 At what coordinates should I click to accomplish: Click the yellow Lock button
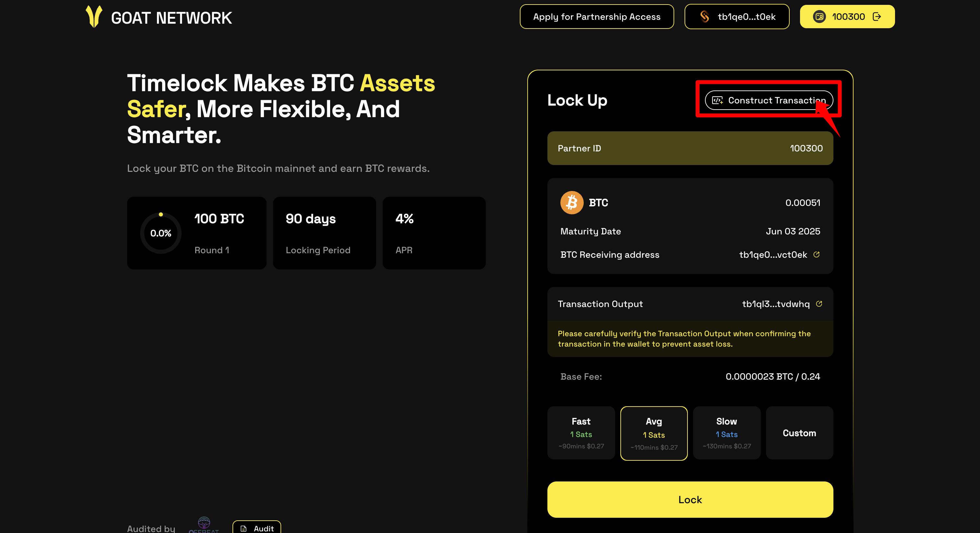[690, 500]
